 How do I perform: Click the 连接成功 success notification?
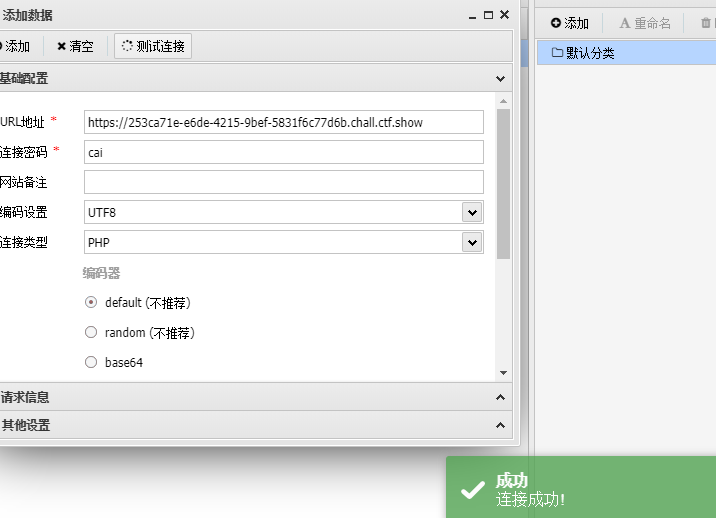click(x=581, y=487)
